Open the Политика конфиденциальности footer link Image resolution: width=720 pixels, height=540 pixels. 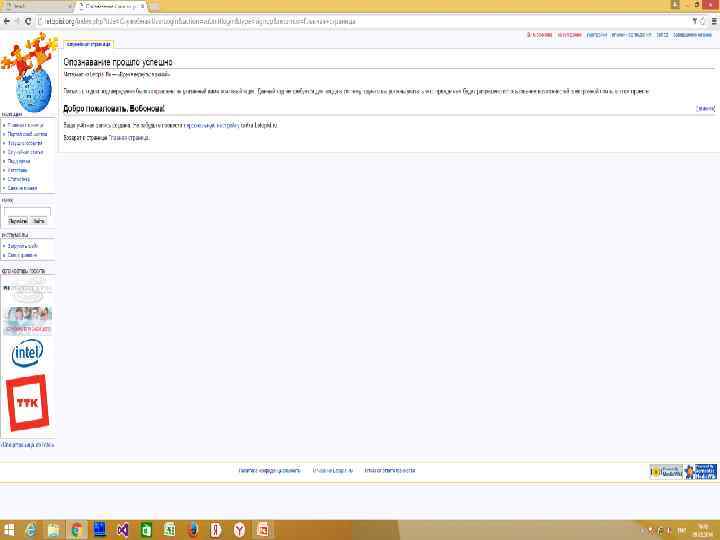(x=270, y=471)
